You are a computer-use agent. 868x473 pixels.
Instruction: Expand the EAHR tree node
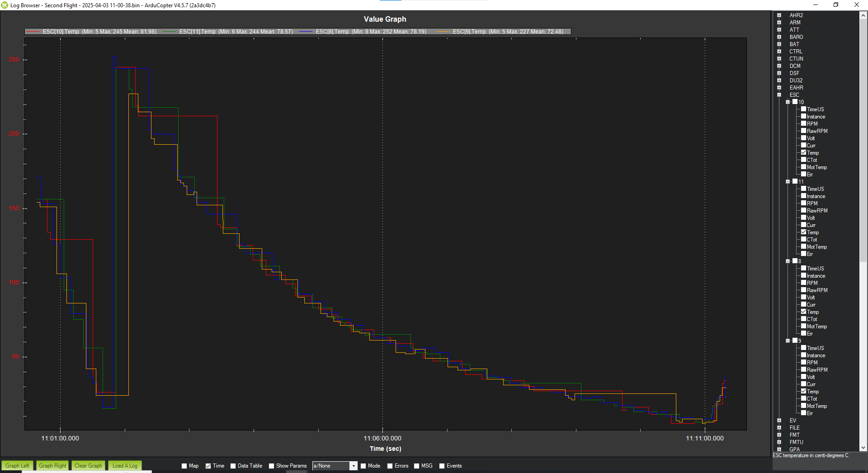pyautogui.click(x=779, y=88)
